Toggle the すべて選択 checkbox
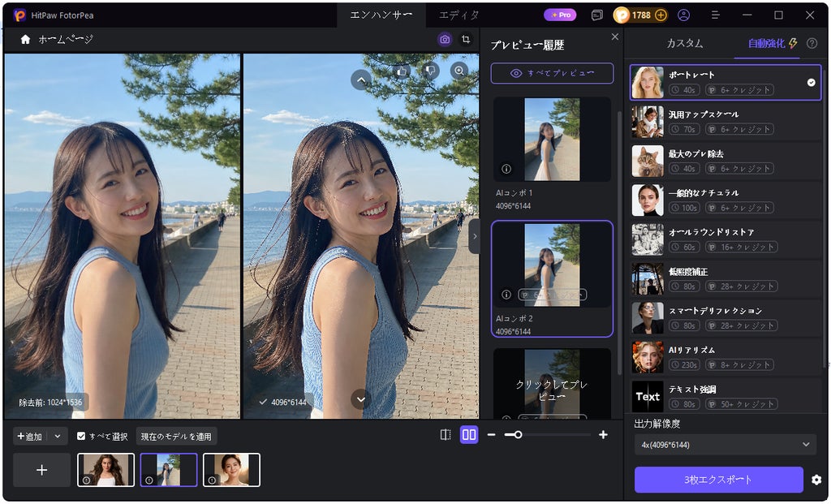Viewport: 831px width, 504px height. (81, 436)
